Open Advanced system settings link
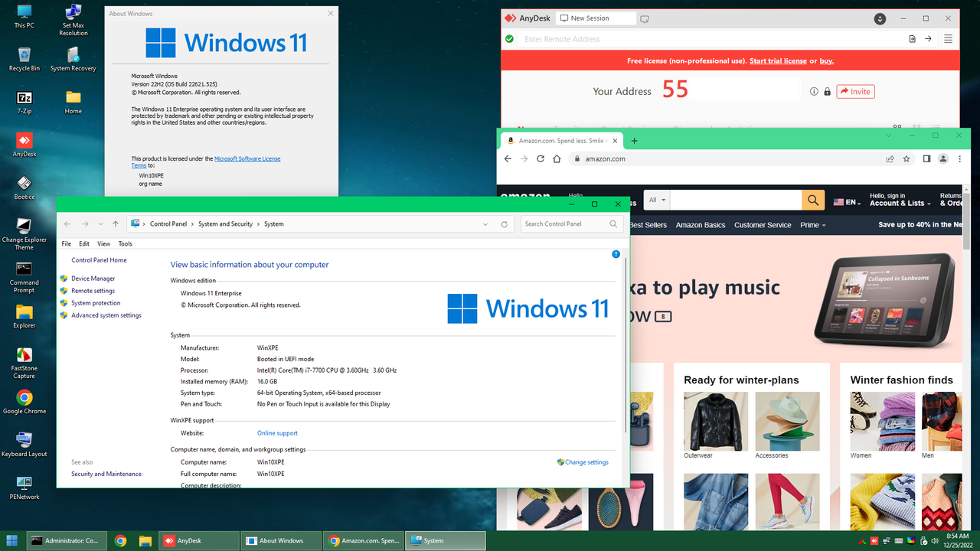The width and height of the screenshot is (980, 551). tap(106, 315)
